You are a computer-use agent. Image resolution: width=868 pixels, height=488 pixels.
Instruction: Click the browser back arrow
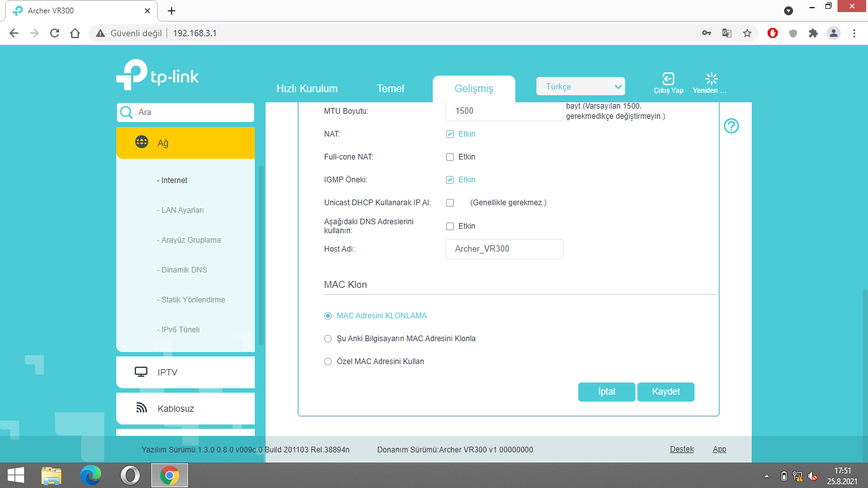14,33
